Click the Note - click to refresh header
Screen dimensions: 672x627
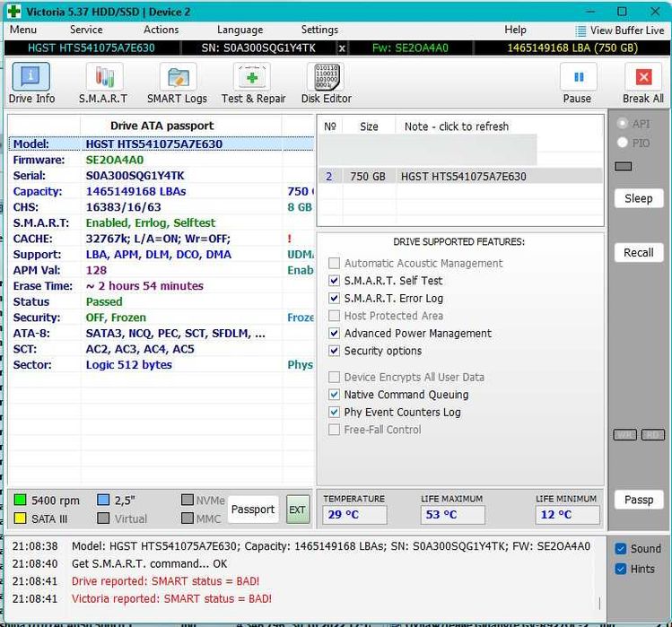pos(457,126)
